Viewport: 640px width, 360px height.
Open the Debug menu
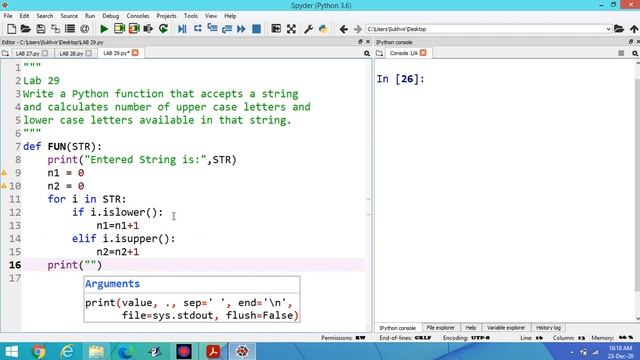pos(111,16)
